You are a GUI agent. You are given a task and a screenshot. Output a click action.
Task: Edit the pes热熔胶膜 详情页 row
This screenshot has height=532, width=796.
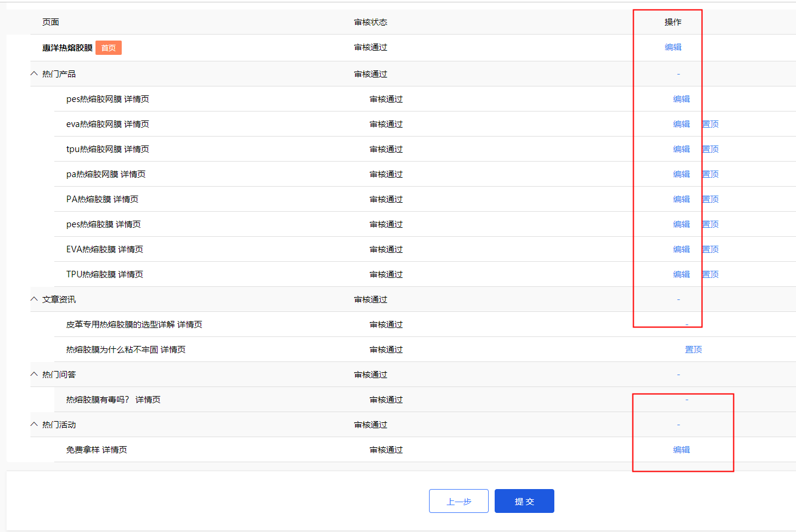(x=681, y=224)
